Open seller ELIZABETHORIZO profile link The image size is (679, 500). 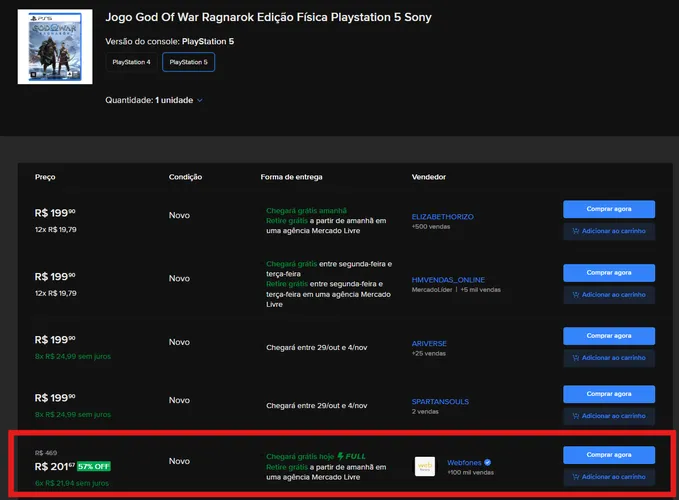coord(443,217)
